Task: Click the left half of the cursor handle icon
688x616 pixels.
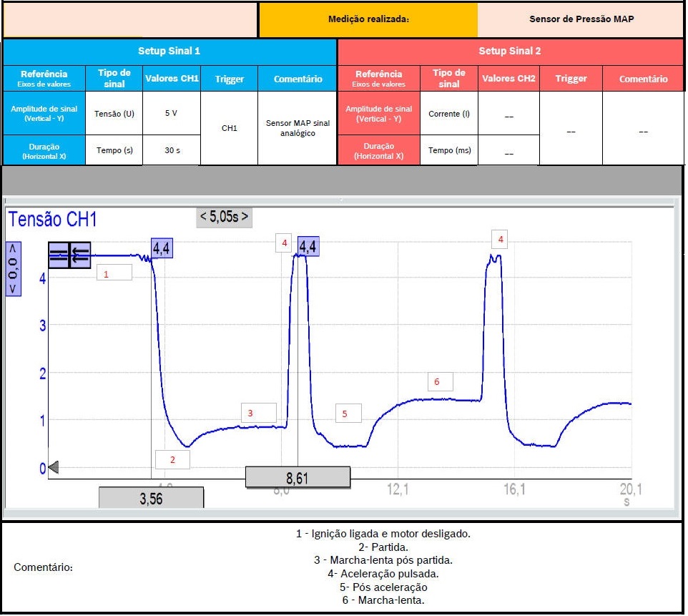Action: (x=59, y=255)
